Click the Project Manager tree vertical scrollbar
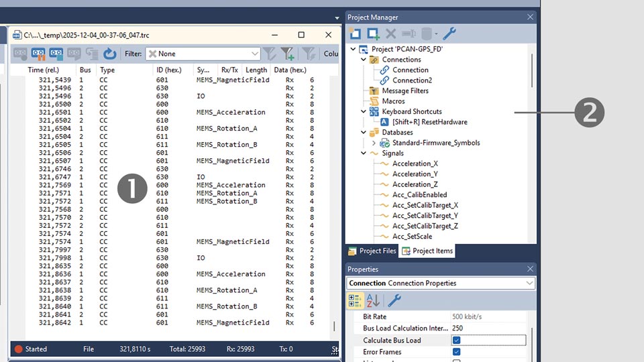This screenshot has height=362, width=644. point(532,70)
